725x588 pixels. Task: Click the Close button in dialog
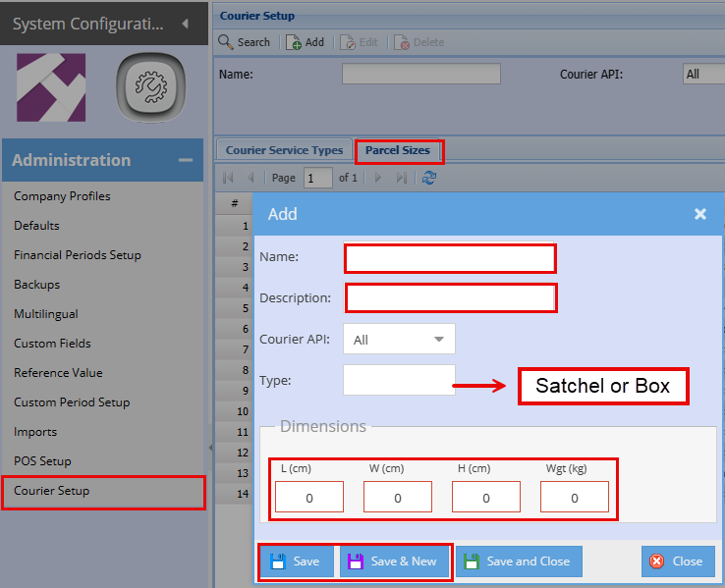[x=678, y=561]
